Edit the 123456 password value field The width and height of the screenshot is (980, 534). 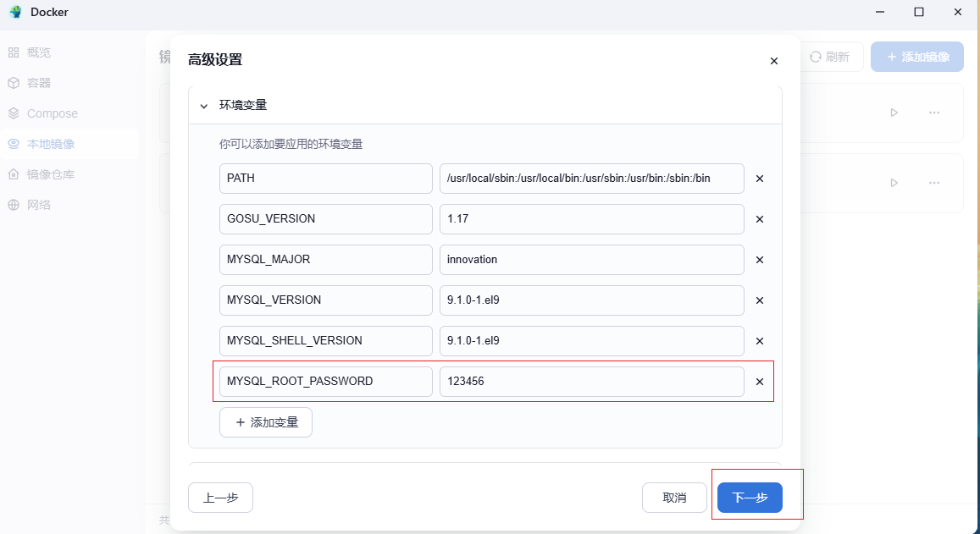pos(592,382)
